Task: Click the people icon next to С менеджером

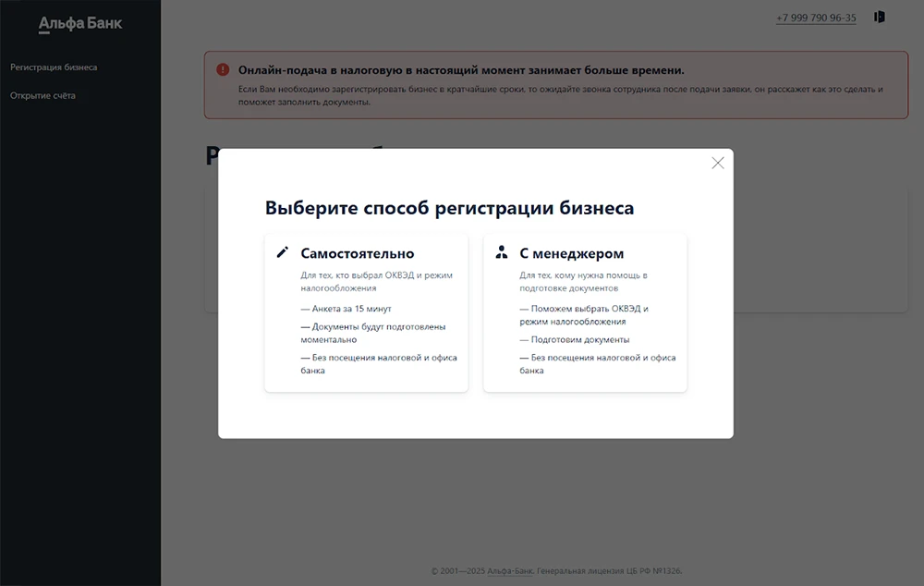Action: (x=502, y=252)
